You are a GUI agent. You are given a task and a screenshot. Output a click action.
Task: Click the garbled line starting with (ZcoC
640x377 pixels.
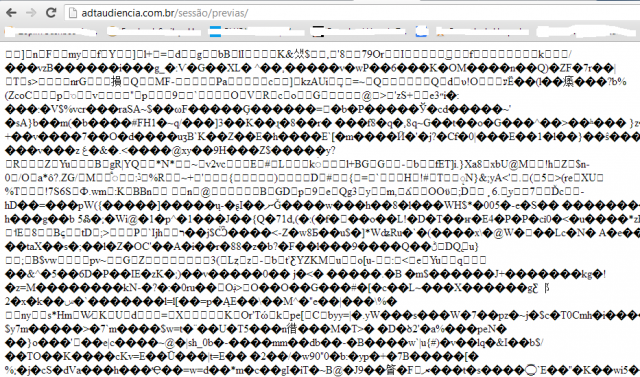pyautogui.click(x=232, y=95)
